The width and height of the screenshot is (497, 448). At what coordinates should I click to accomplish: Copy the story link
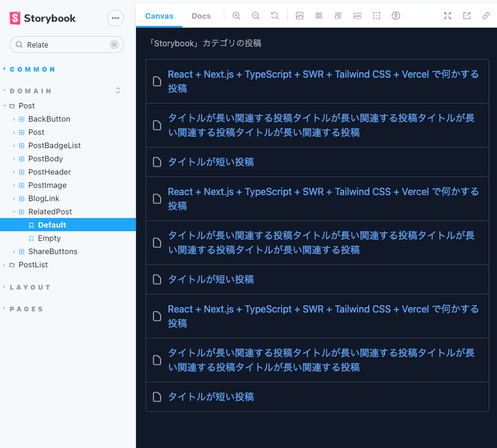pyautogui.click(x=486, y=16)
